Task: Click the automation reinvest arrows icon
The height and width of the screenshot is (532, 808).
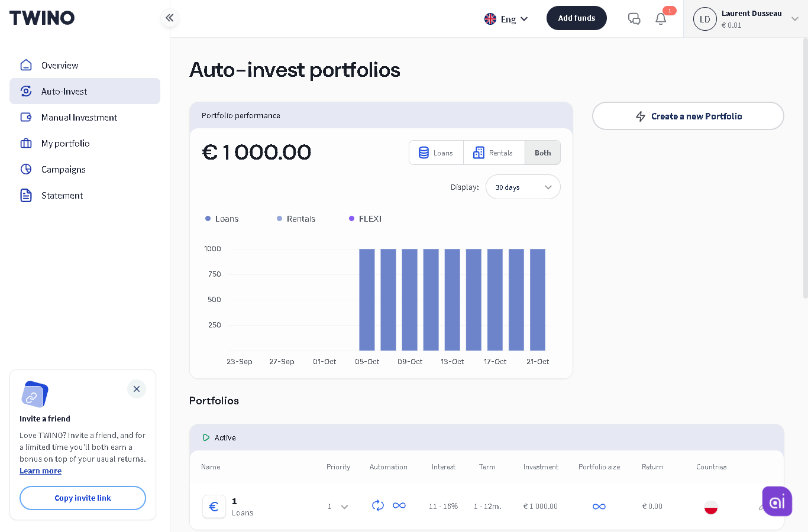Action: [x=378, y=505]
